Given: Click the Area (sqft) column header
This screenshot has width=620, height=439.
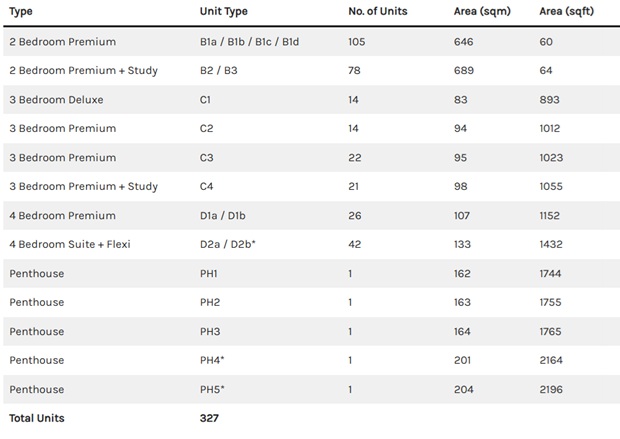Looking at the screenshot, I should click(x=565, y=11).
